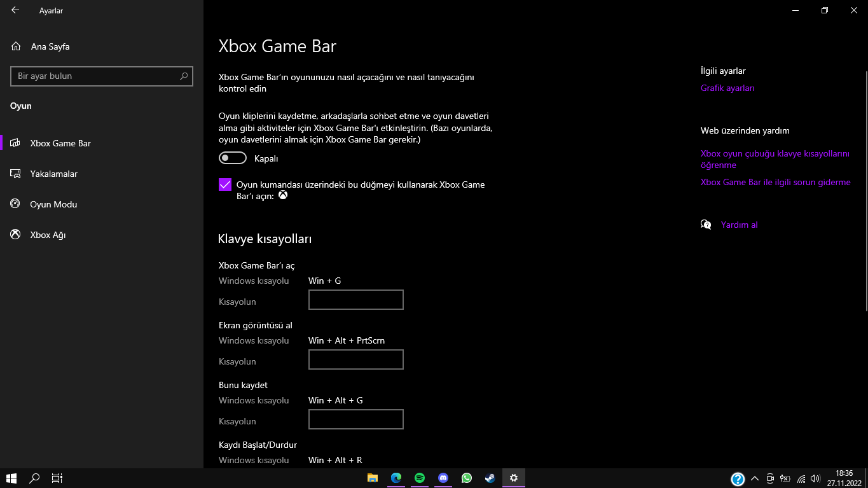This screenshot has width=868, height=488.
Task: Open Microsoft Edge from the taskbar
Action: pyautogui.click(x=396, y=478)
